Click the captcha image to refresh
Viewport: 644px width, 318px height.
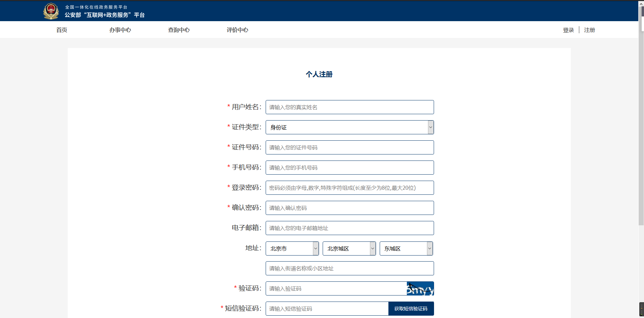click(420, 288)
